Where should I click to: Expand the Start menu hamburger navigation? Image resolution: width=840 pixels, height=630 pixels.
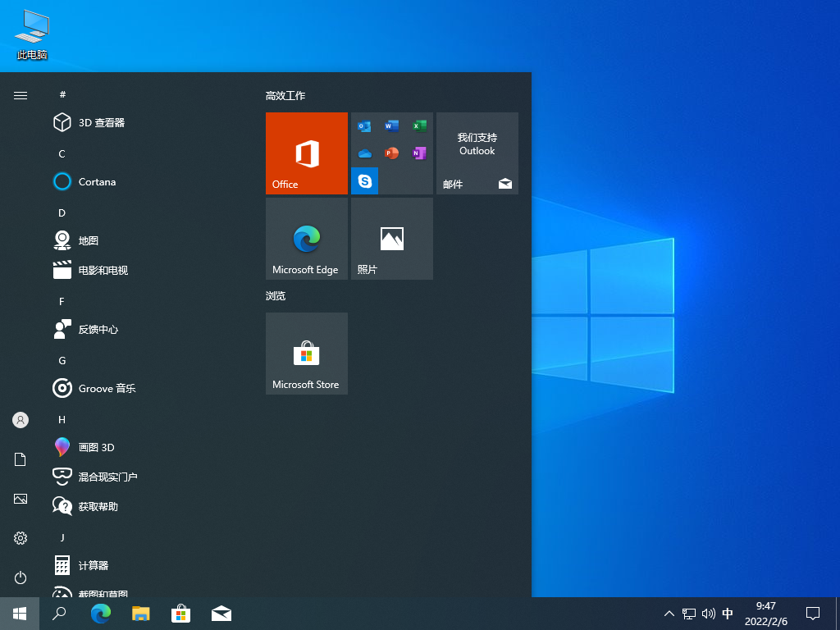tap(20, 94)
